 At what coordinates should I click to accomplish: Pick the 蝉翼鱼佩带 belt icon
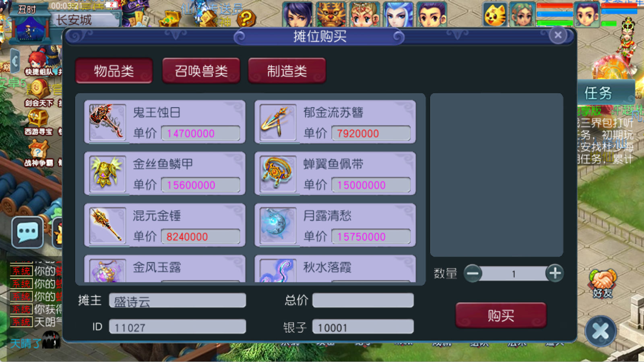(278, 173)
